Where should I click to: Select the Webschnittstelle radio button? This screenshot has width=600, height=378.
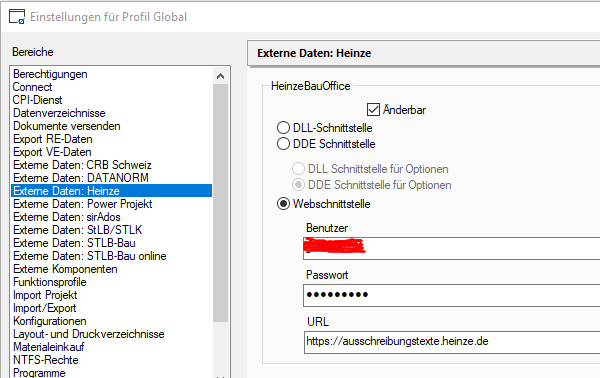coord(283,204)
